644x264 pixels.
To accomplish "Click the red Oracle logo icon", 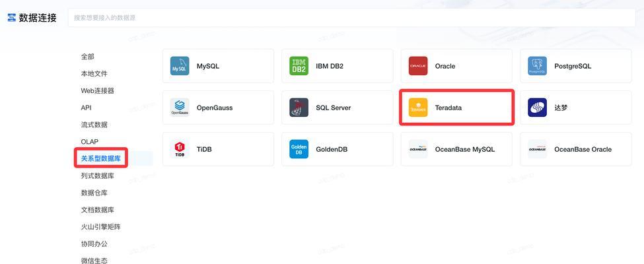I will click(418, 66).
